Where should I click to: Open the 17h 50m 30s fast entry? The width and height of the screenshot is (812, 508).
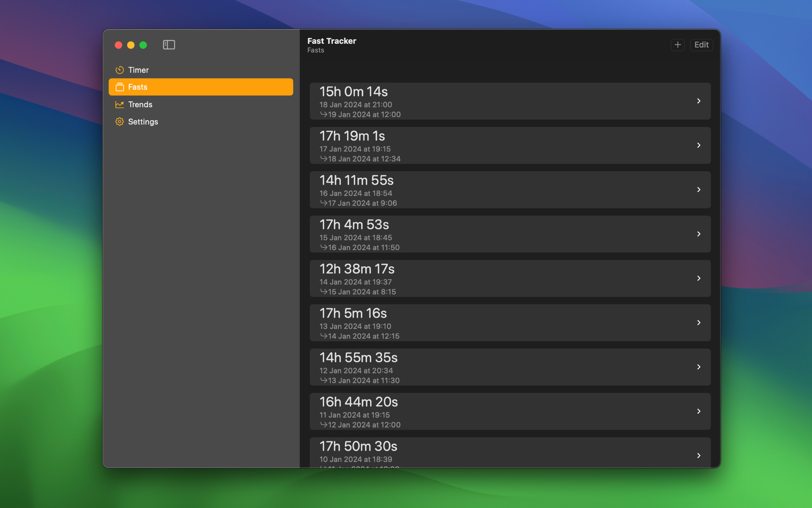(x=510, y=453)
